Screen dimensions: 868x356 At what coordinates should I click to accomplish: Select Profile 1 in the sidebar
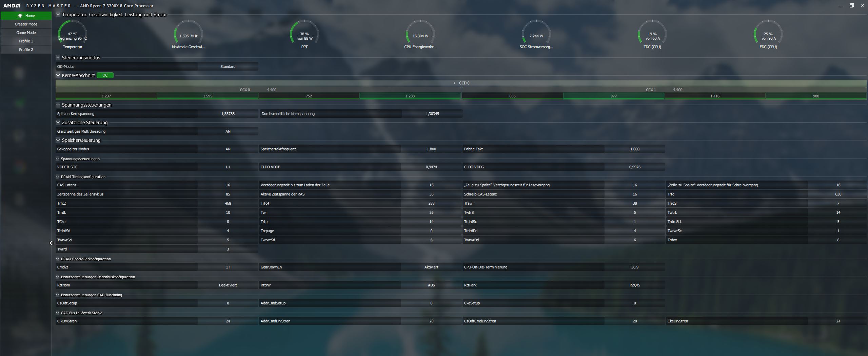tap(26, 41)
